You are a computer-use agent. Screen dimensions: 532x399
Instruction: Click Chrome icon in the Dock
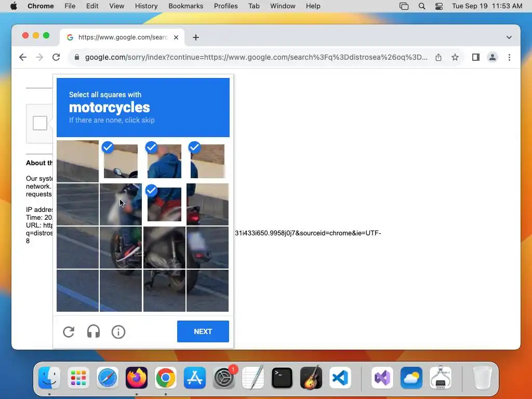click(x=166, y=378)
